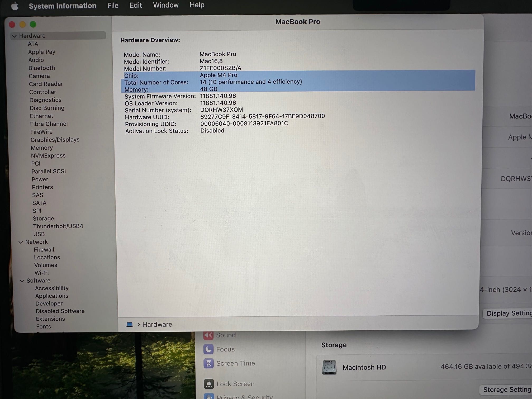Select Audio in the sidebar

[36, 60]
